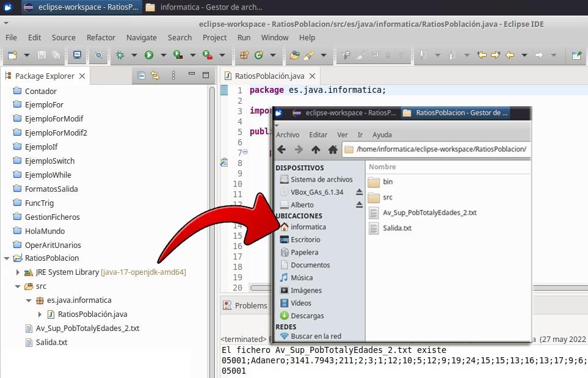Eject the Alberto device
This screenshot has height=378, width=588.
[359, 205]
